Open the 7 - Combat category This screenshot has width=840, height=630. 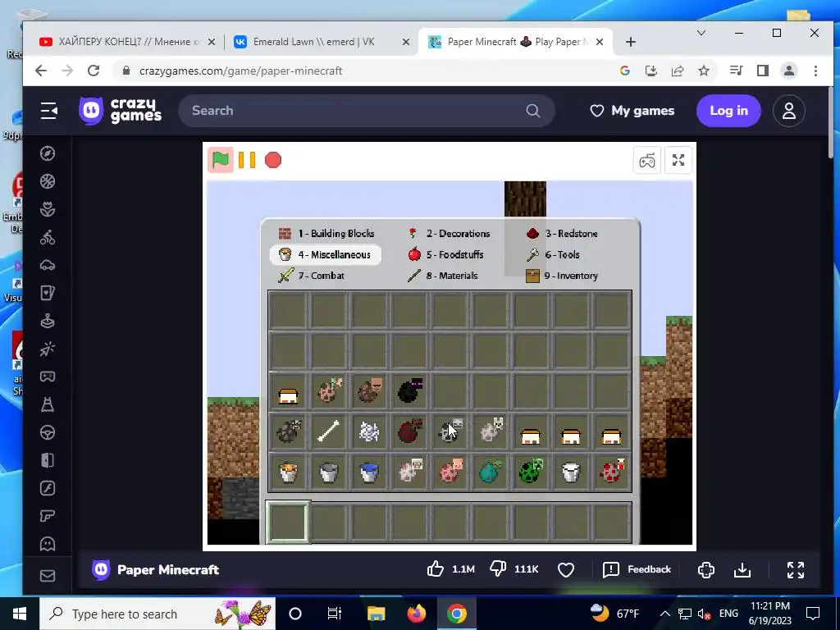pos(311,276)
